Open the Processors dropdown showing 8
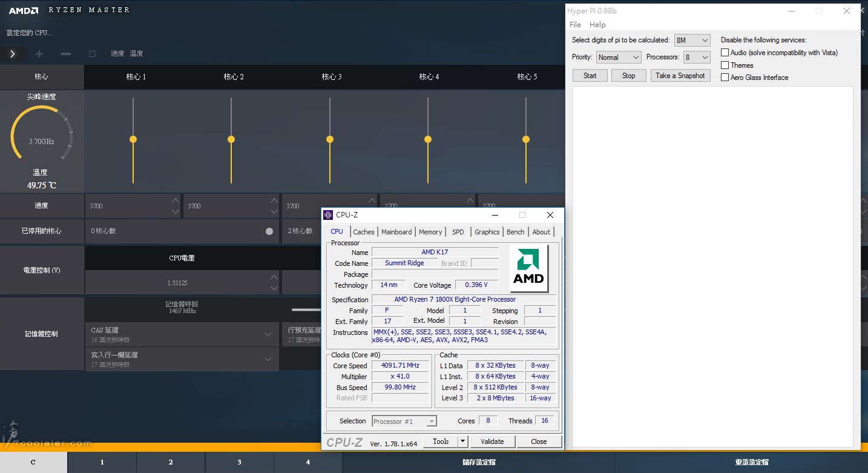 [696, 57]
